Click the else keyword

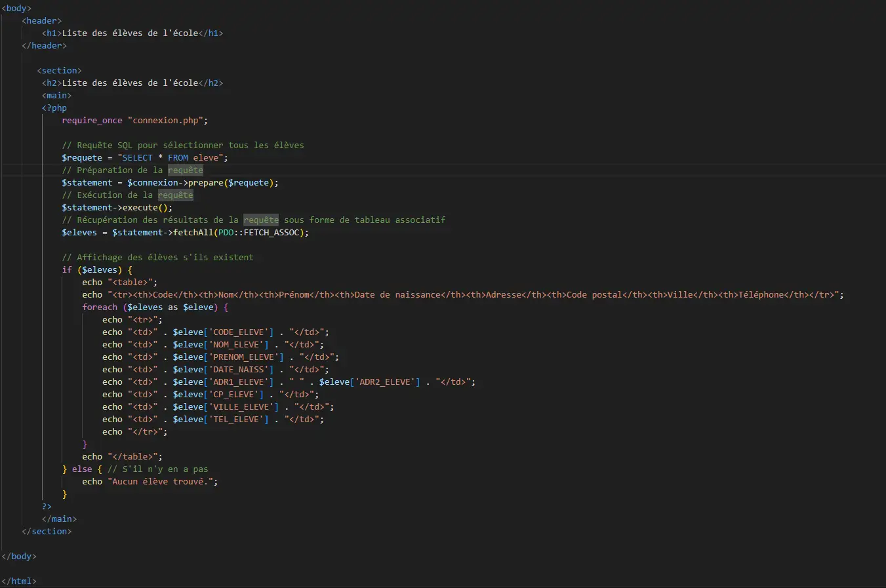click(x=82, y=469)
